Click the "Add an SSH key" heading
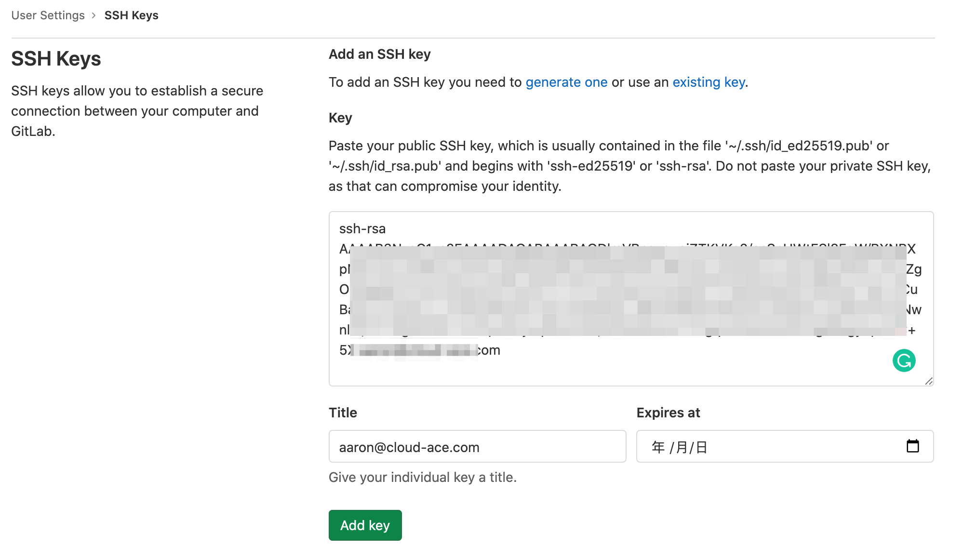 pyautogui.click(x=379, y=54)
